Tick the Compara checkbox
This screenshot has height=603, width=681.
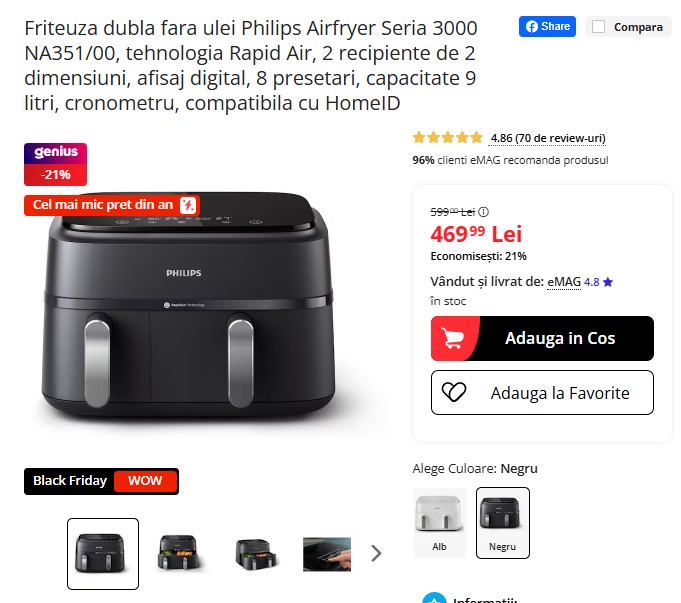click(x=598, y=27)
